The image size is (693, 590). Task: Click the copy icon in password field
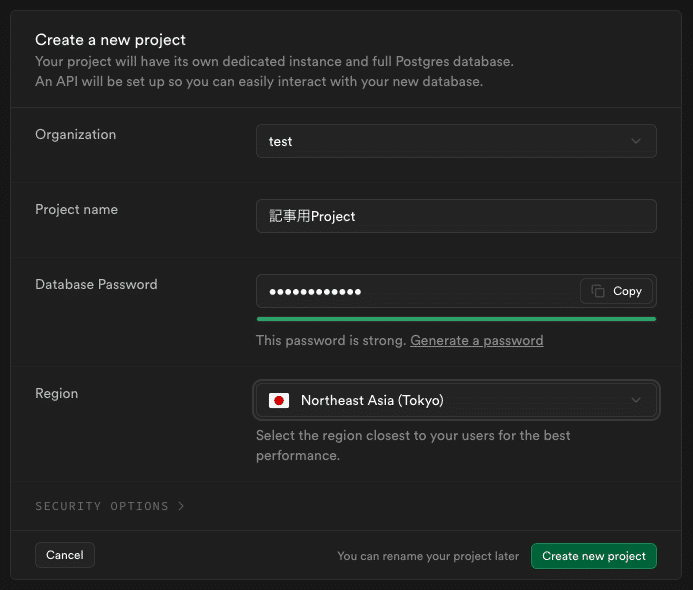click(x=598, y=291)
